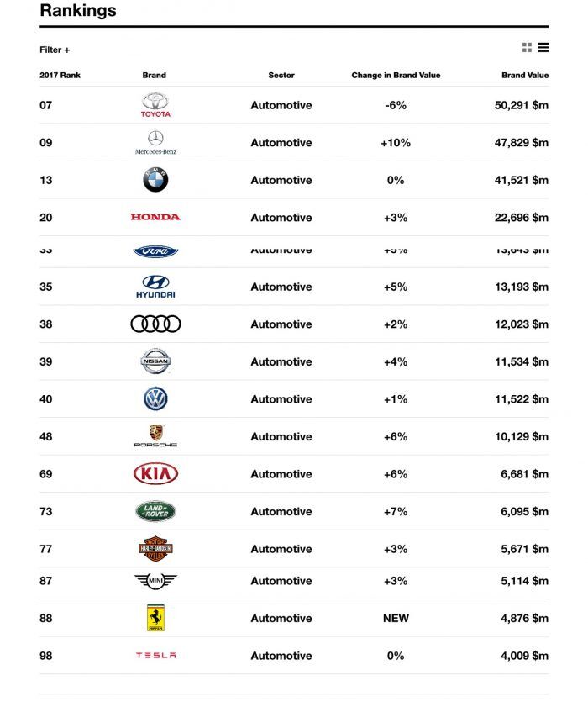Image resolution: width=588 pixels, height=712 pixels.
Task: Click the Tesla wordmark logo
Action: (x=155, y=656)
